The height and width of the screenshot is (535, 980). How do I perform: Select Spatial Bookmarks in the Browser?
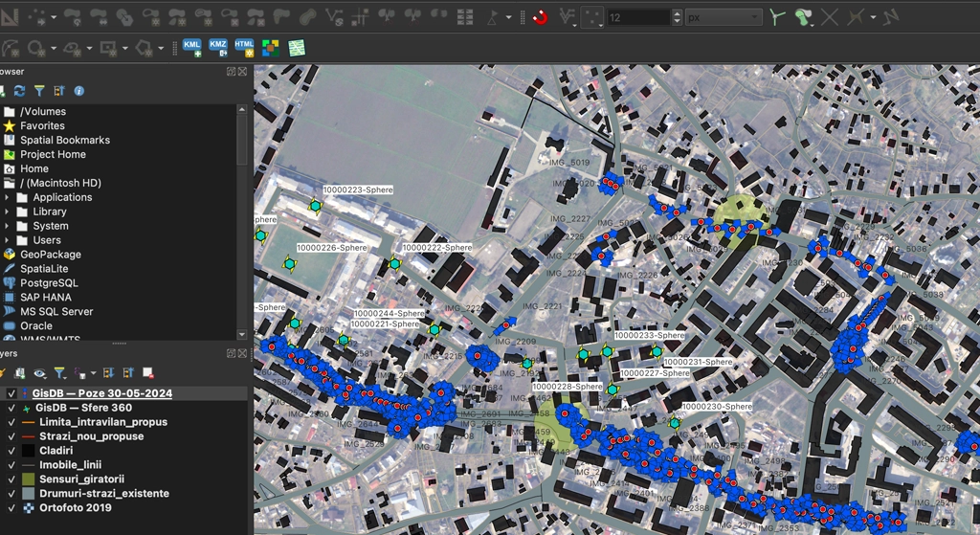[64, 140]
